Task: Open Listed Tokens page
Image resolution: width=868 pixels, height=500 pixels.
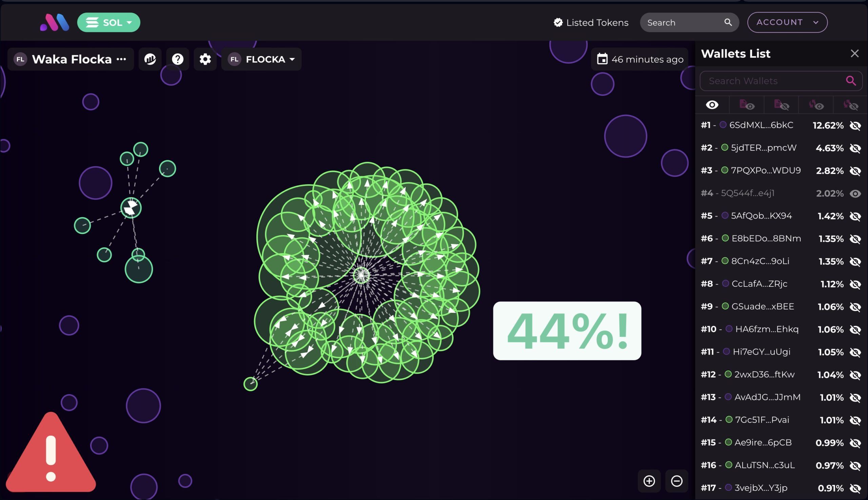Action: (591, 23)
